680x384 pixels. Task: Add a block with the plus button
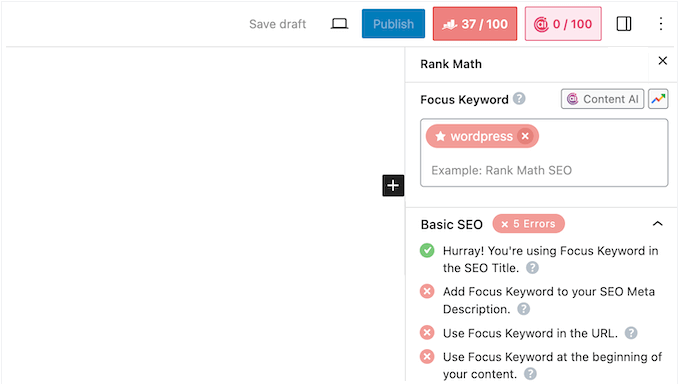(x=393, y=186)
